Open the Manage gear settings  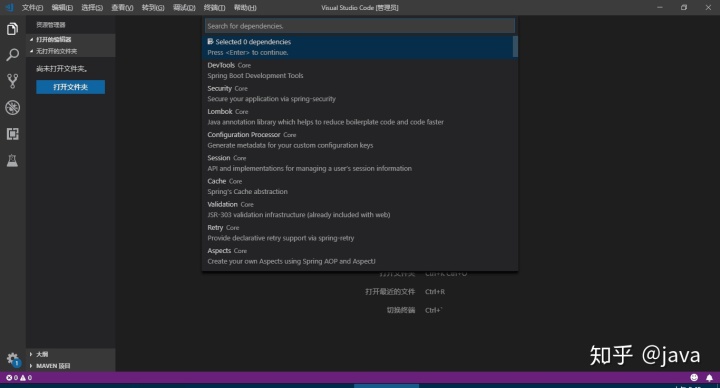12,359
